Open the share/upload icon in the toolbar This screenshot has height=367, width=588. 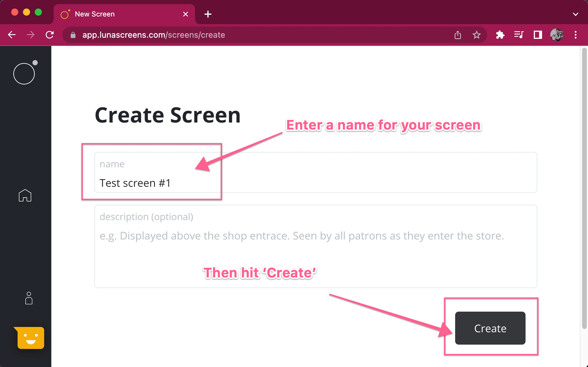coord(457,35)
